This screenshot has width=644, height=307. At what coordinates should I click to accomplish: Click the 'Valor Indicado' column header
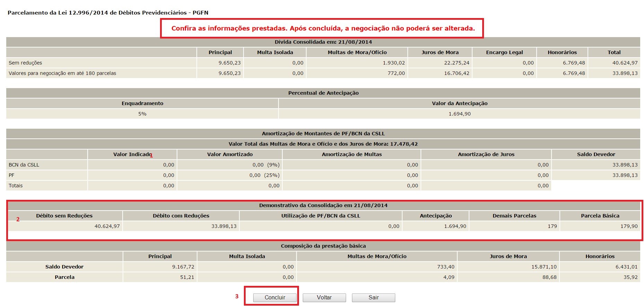[x=132, y=154]
